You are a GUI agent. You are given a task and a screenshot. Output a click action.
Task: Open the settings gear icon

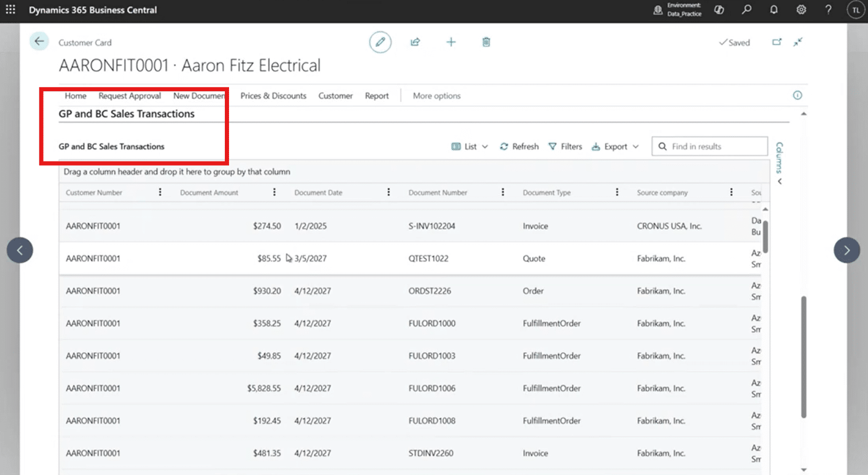coord(801,10)
